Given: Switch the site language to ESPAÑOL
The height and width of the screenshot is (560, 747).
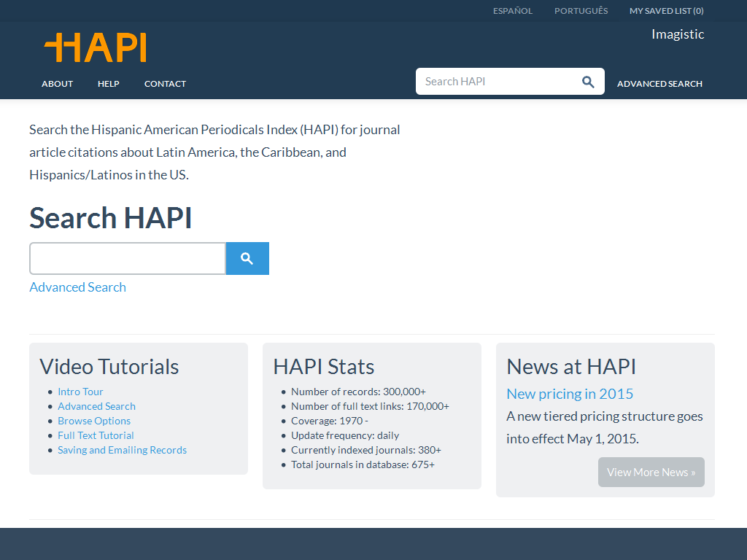Looking at the screenshot, I should [513, 10].
